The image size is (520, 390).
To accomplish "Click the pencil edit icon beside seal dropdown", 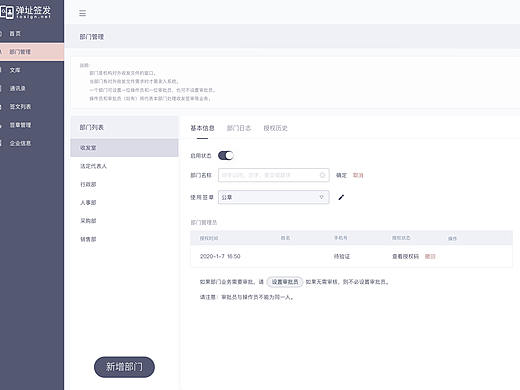I will (341, 197).
